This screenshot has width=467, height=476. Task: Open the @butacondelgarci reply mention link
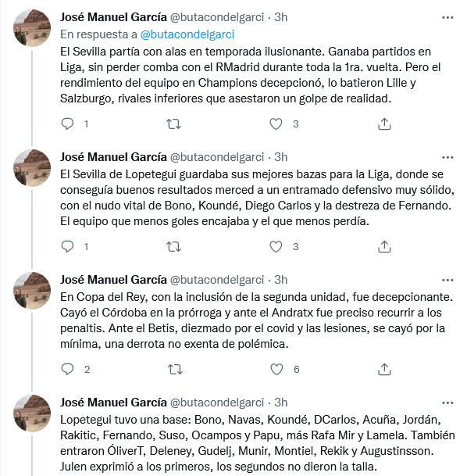coord(187,34)
